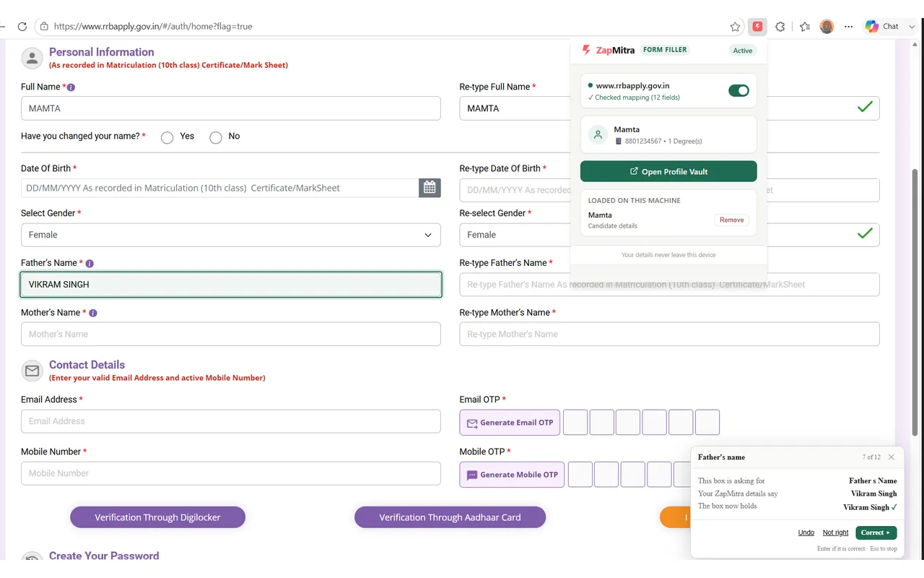Viewport: 924px width, 578px height.
Task: Choose Verification Through Digilocker
Action: (157, 517)
